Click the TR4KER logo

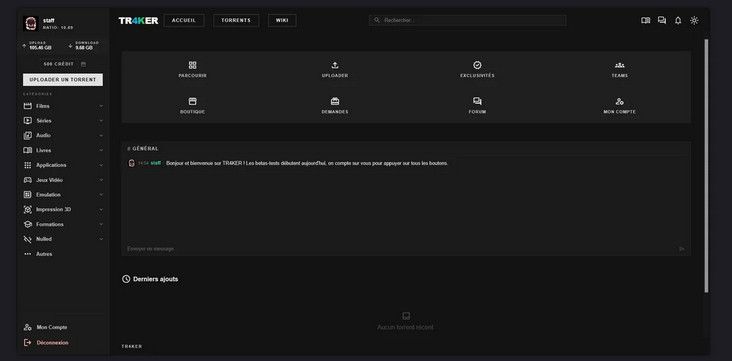click(x=138, y=21)
